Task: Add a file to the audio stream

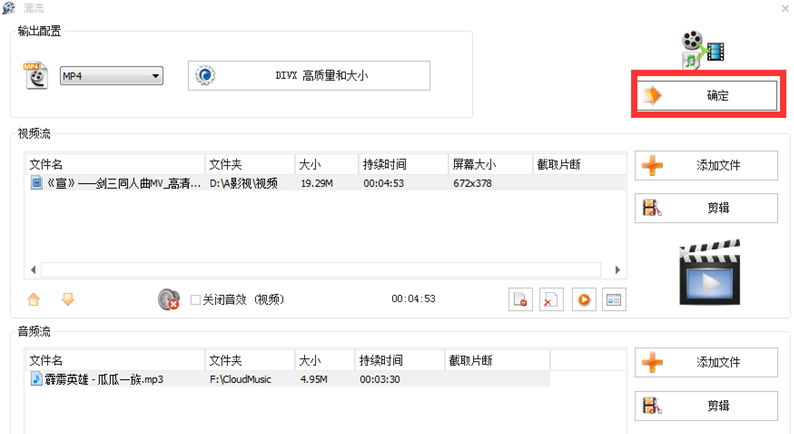Action: (706, 362)
